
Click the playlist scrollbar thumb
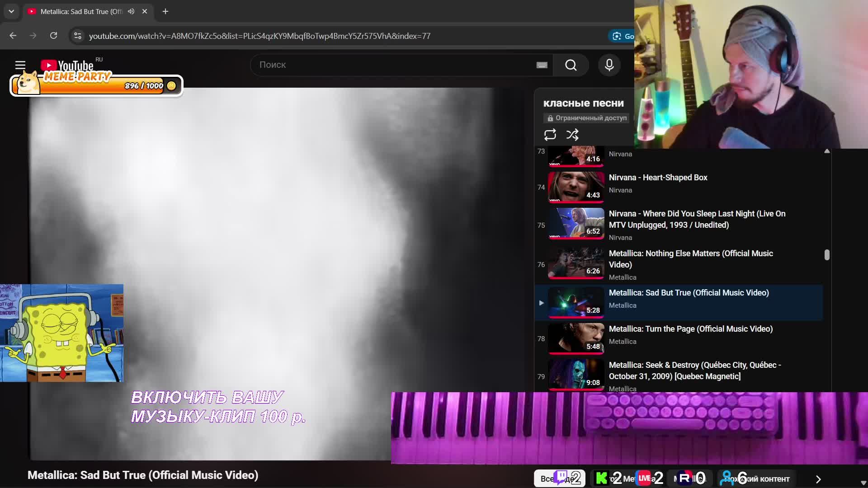coord(827,255)
